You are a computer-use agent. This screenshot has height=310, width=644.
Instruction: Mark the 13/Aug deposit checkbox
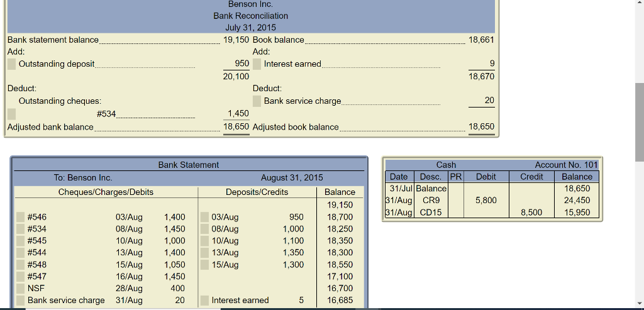pos(204,253)
